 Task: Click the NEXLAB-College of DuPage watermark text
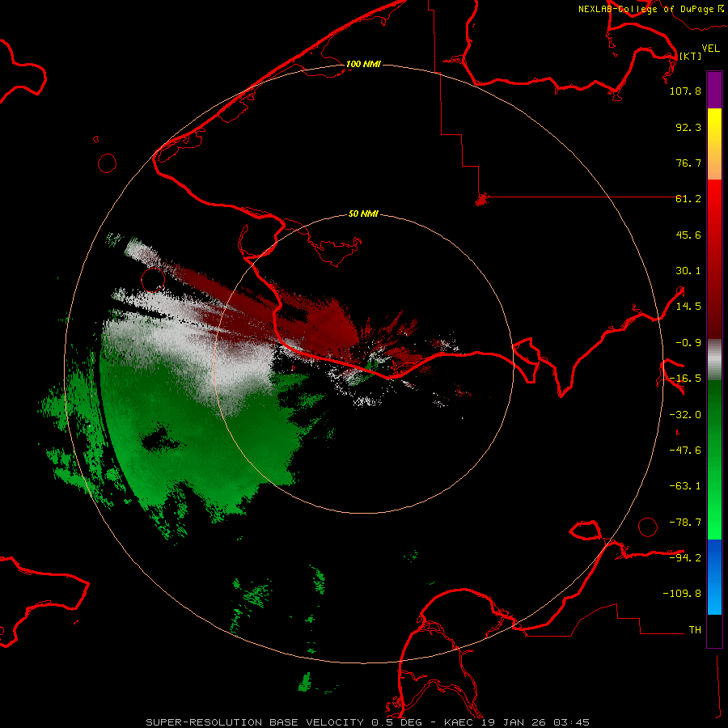650,9
